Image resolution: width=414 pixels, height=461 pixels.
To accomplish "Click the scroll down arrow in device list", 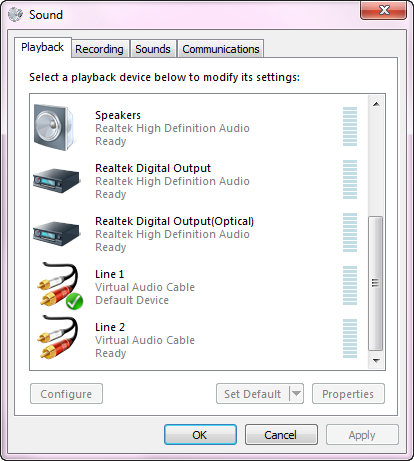I will pos(376,361).
